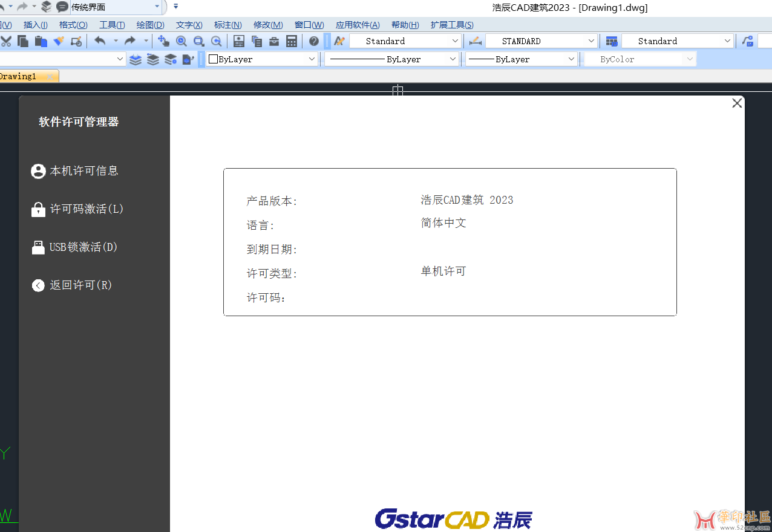The image size is (772, 532).
Task: Open the 插入(I) menu
Action: 36,25
